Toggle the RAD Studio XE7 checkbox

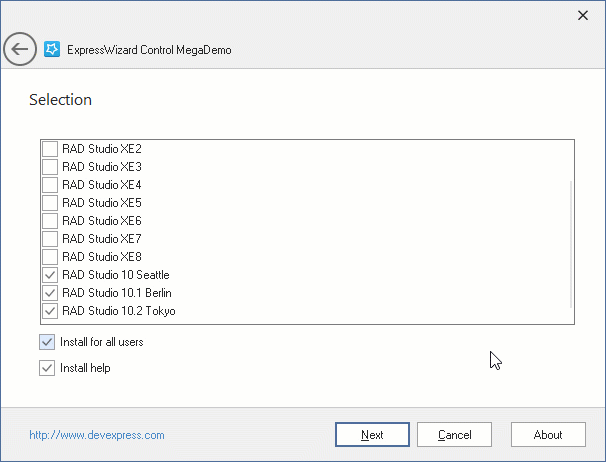point(50,239)
